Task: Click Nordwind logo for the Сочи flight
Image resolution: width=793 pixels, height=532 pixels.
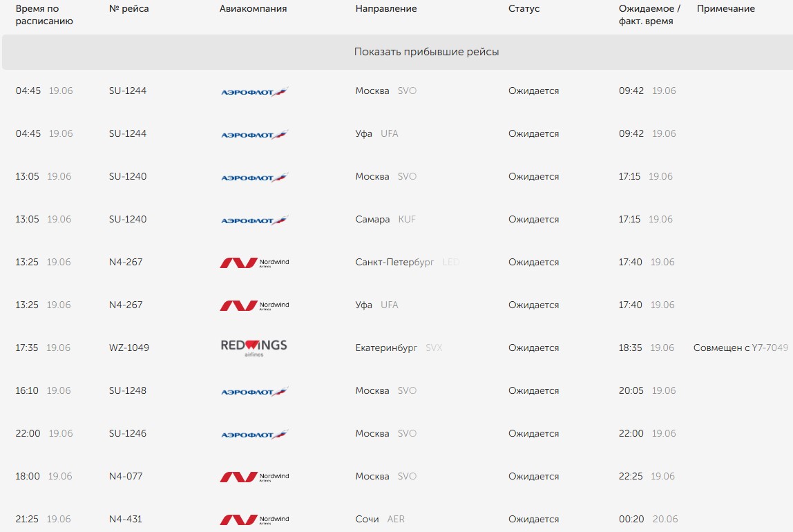Action: 254,520
